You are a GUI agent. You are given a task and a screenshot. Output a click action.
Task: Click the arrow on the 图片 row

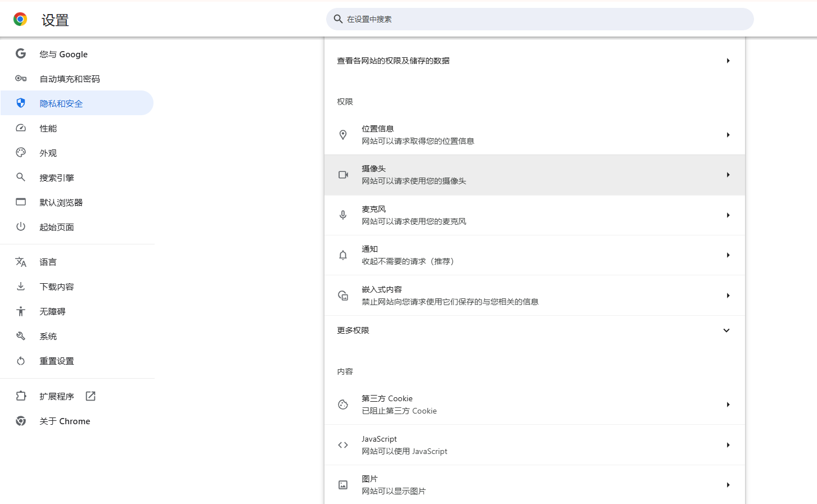tap(728, 485)
